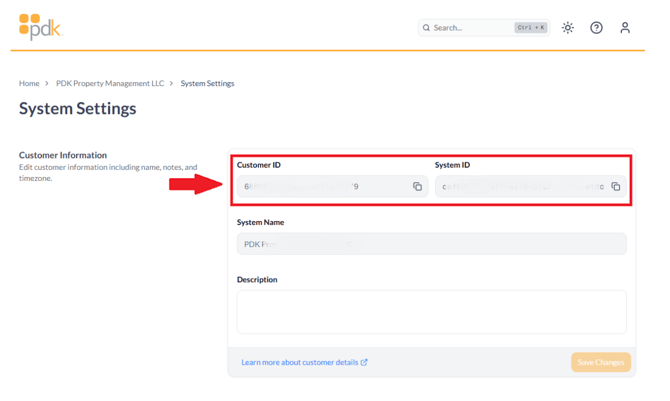
Task: Go to Home in the breadcrumb
Action: coord(29,84)
